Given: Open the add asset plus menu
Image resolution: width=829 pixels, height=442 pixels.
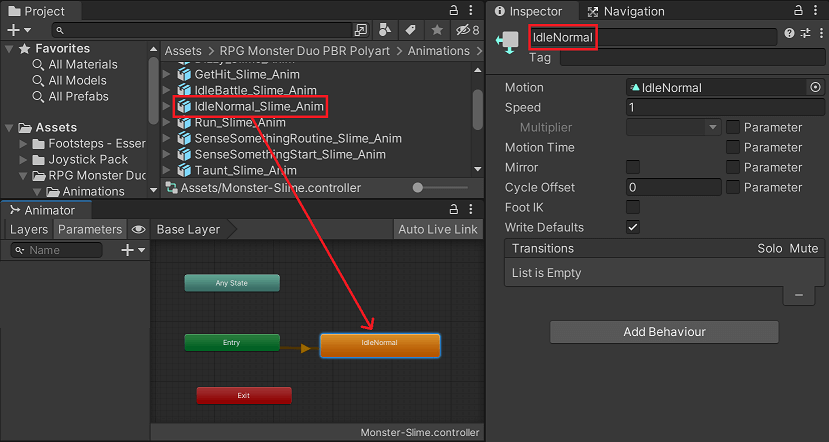Looking at the screenshot, I should click(19, 30).
